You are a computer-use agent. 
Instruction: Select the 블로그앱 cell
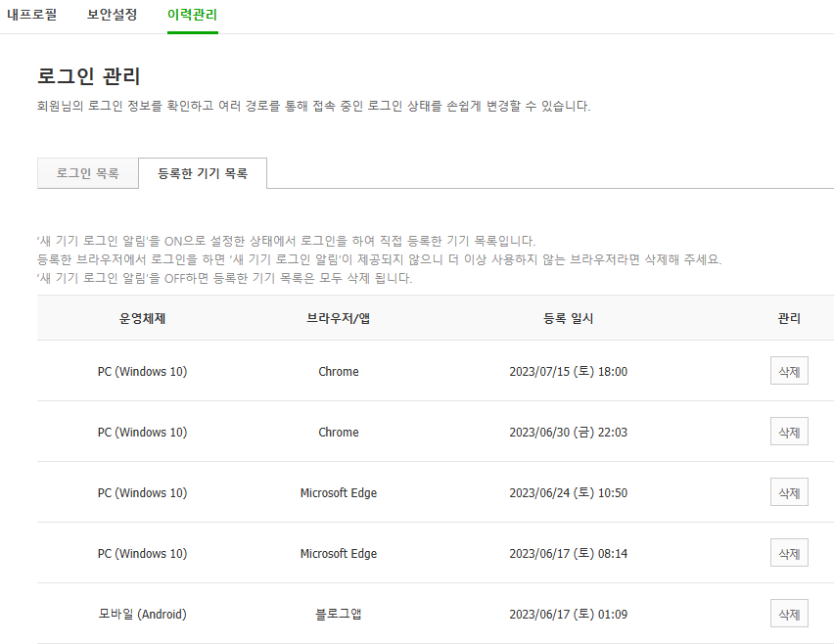pos(339,614)
